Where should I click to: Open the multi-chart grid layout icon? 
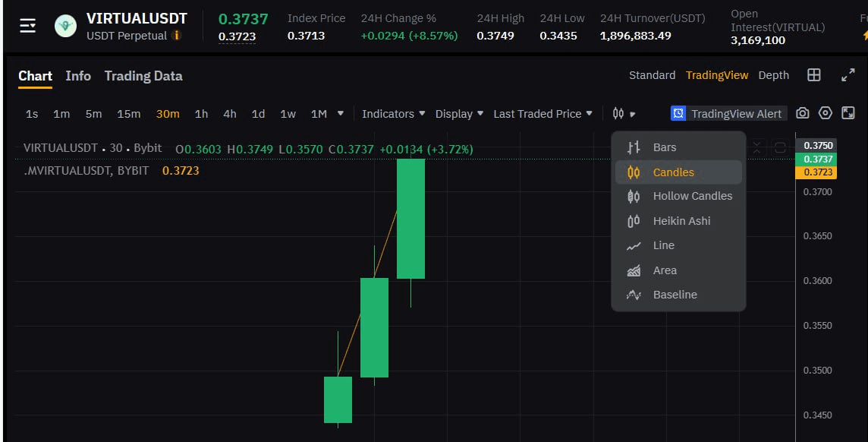813,75
